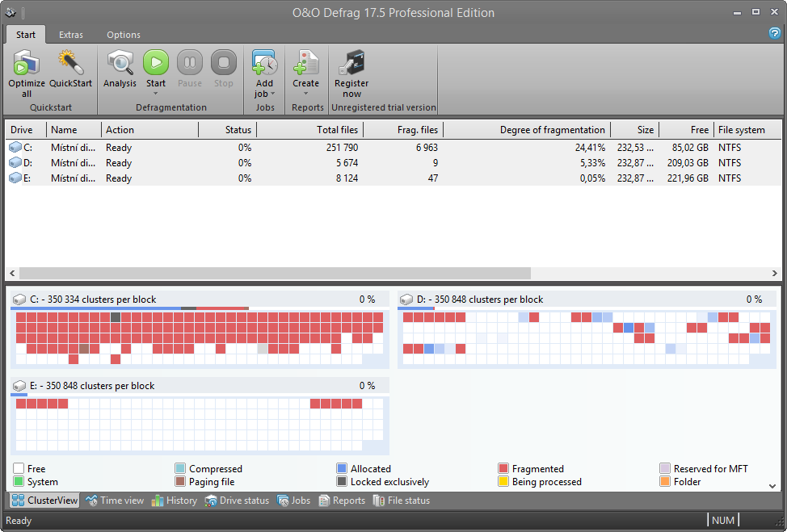The height and width of the screenshot is (532, 787).
Task: Open the Add job dropdown arrow
Action: 272,94
